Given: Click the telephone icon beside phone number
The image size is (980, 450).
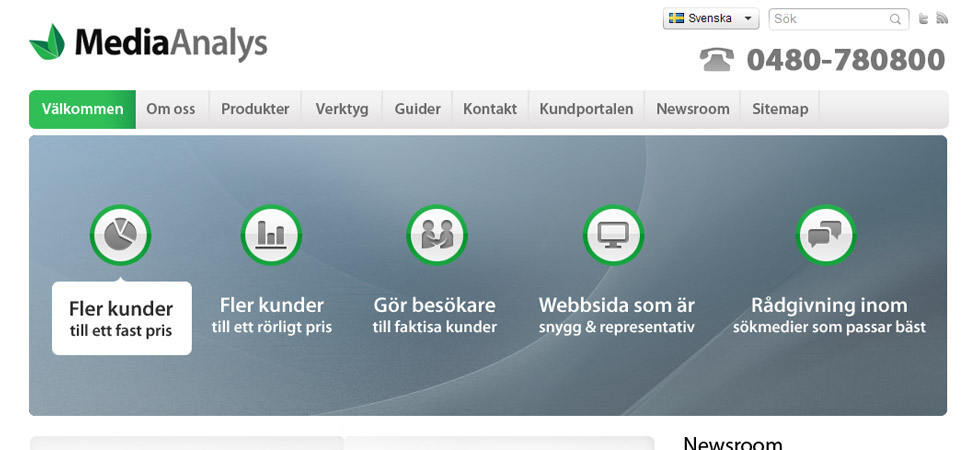Looking at the screenshot, I should 716,60.
